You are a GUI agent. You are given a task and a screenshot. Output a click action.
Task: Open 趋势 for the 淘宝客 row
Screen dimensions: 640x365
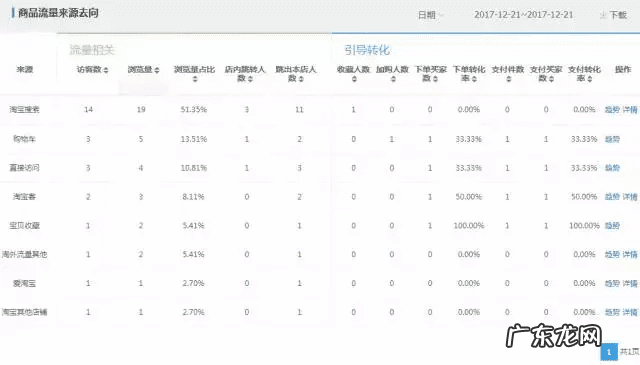(x=612, y=197)
